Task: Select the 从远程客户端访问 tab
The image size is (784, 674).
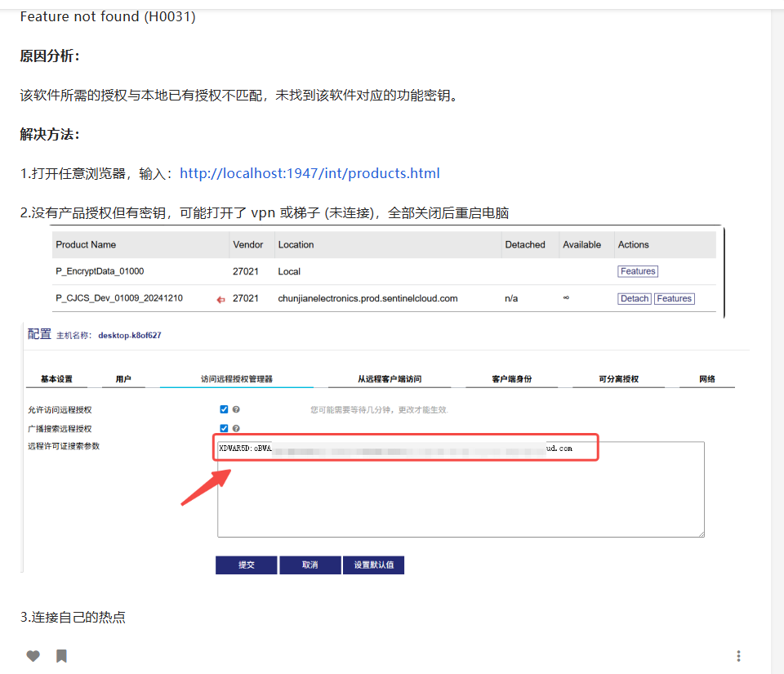Action: tap(390, 379)
